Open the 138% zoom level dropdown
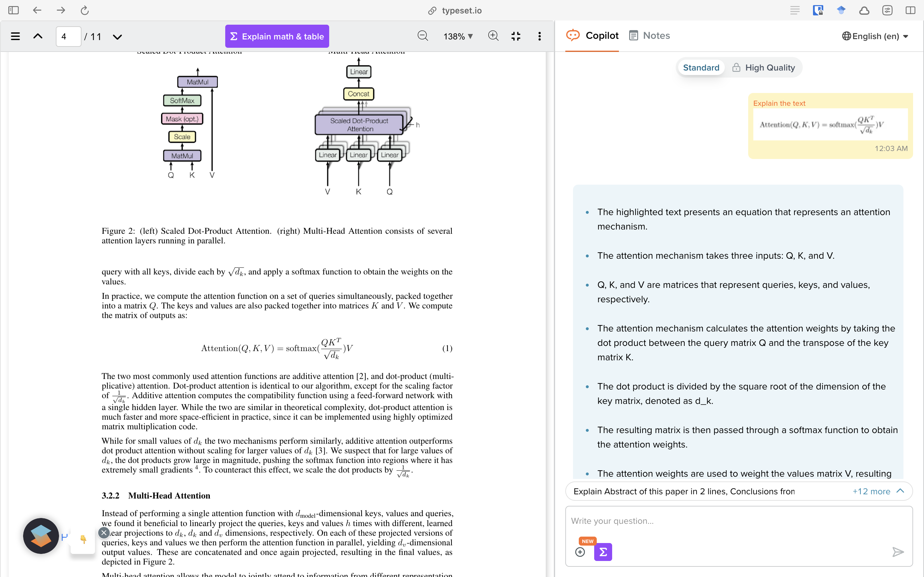The width and height of the screenshot is (924, 577). 458,36
